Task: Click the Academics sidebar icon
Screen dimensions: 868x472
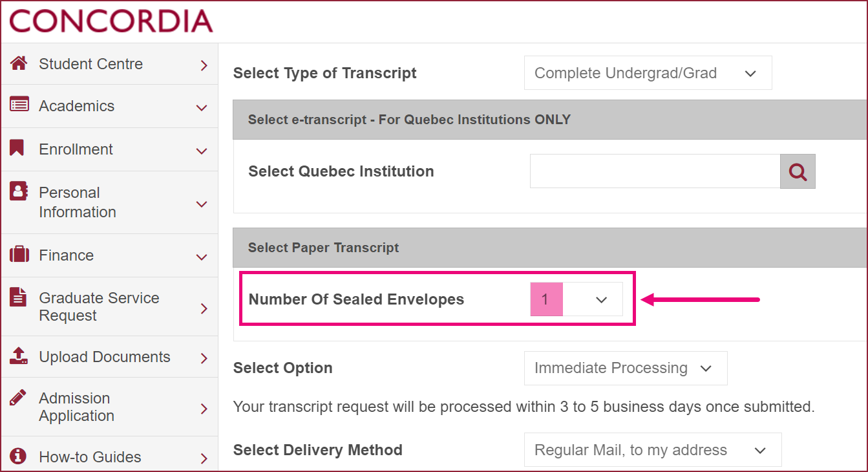Action: pos(19,105)
